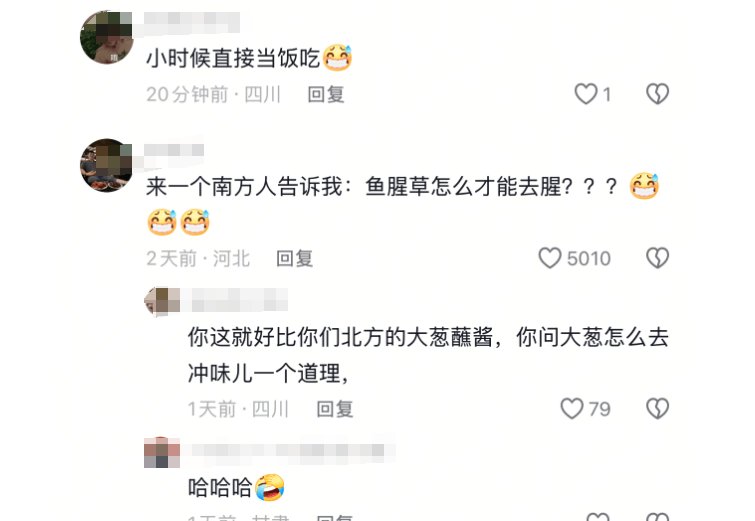Open username above the 鱼腥草 comment

(174, 150)
